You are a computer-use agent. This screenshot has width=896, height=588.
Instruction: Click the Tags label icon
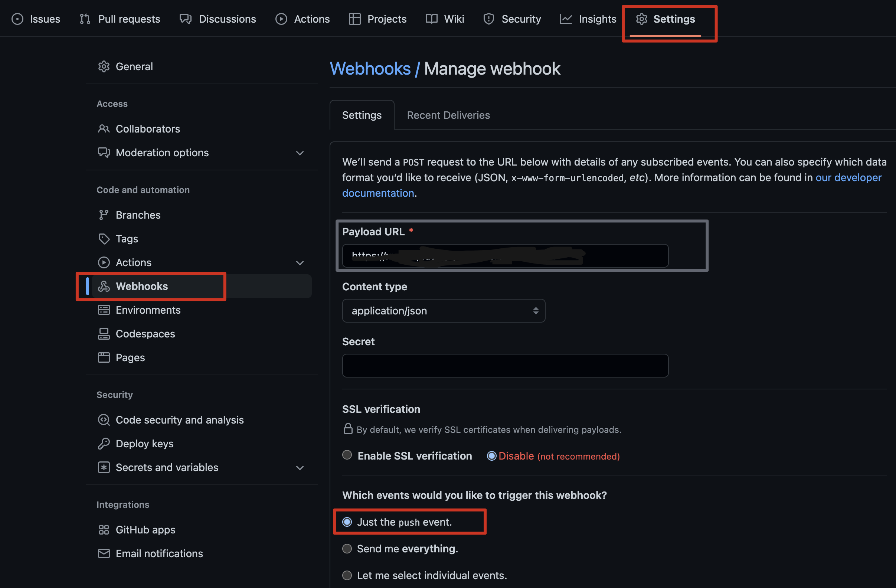pos(104,239)
